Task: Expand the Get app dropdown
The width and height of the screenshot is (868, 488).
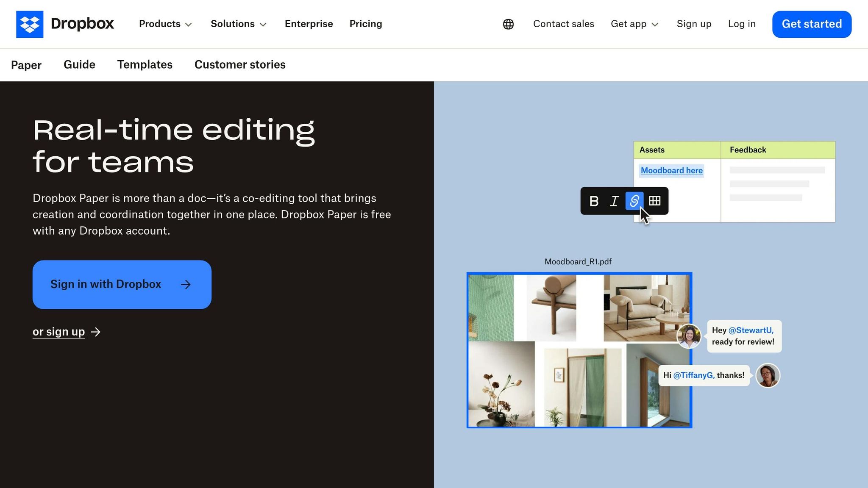Action: (634, 24)
